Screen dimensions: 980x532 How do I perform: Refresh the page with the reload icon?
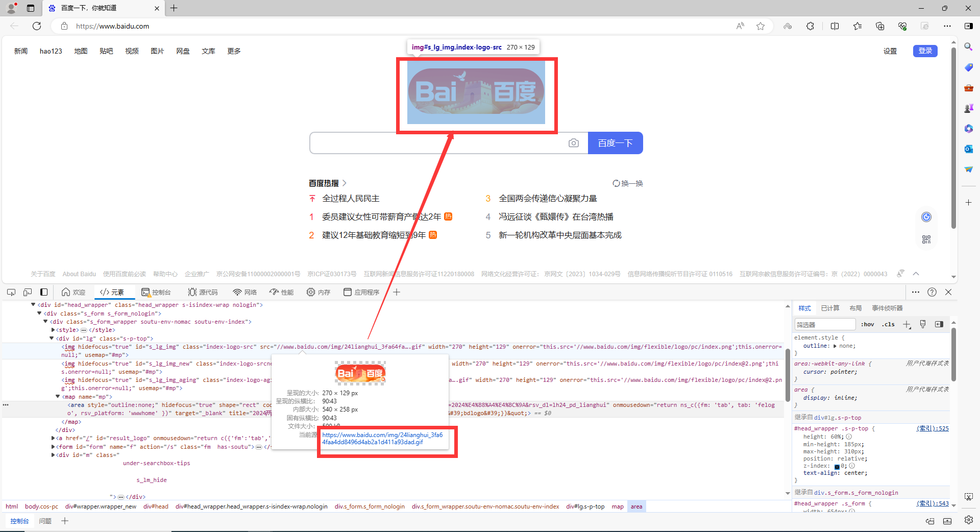point(36,26)
